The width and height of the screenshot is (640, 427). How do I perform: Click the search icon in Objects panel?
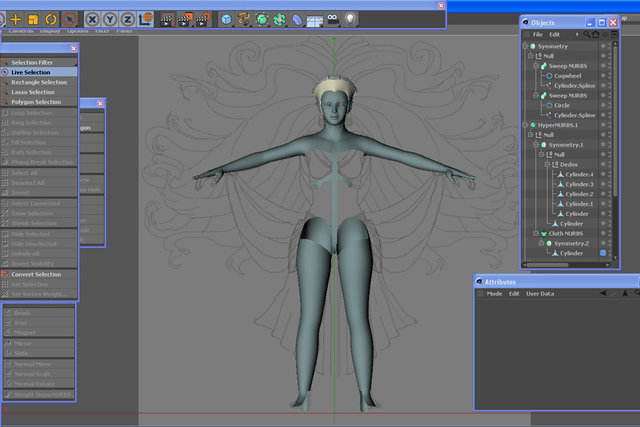587,35
